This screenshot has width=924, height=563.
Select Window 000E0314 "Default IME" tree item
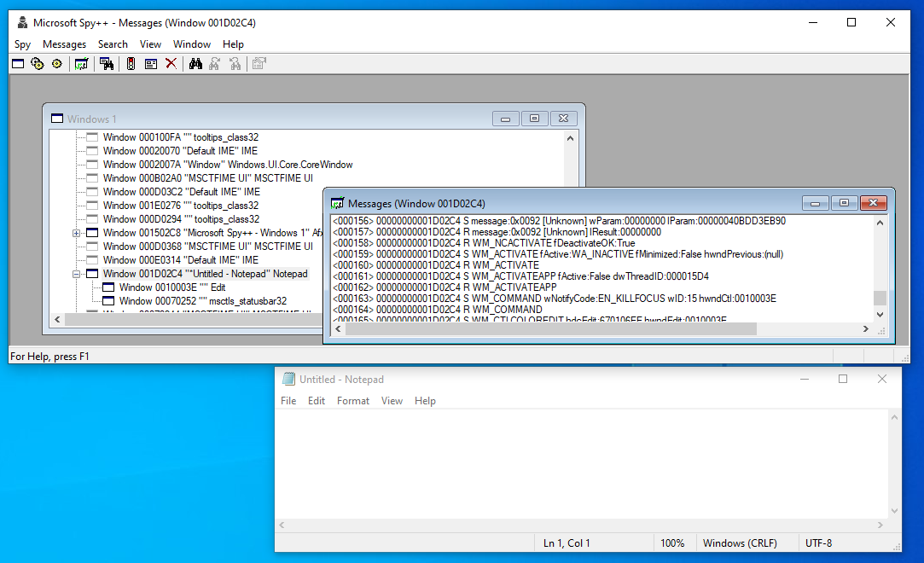[x=180, y=260]
